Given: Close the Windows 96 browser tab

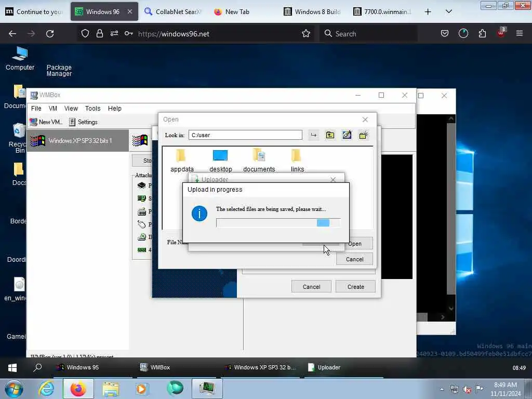Looking at the screenshot, I should click(x=130, y=11).
